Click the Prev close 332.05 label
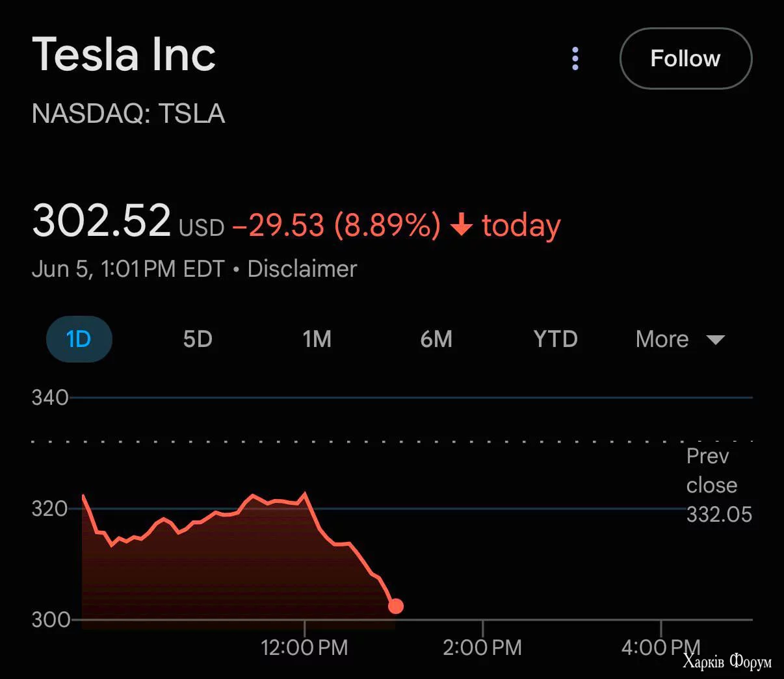Screen dimensions: 784x679 (x=718, y=485)
